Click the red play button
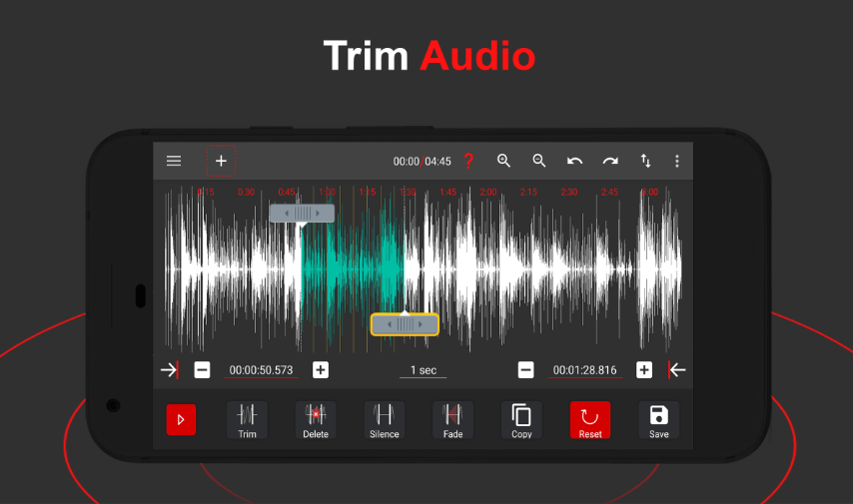The image size is (853, 504). click(181, 420)
